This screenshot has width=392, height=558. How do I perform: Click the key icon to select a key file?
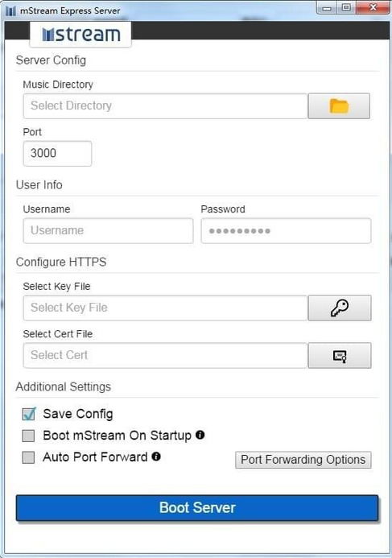(x=340, y=308)
